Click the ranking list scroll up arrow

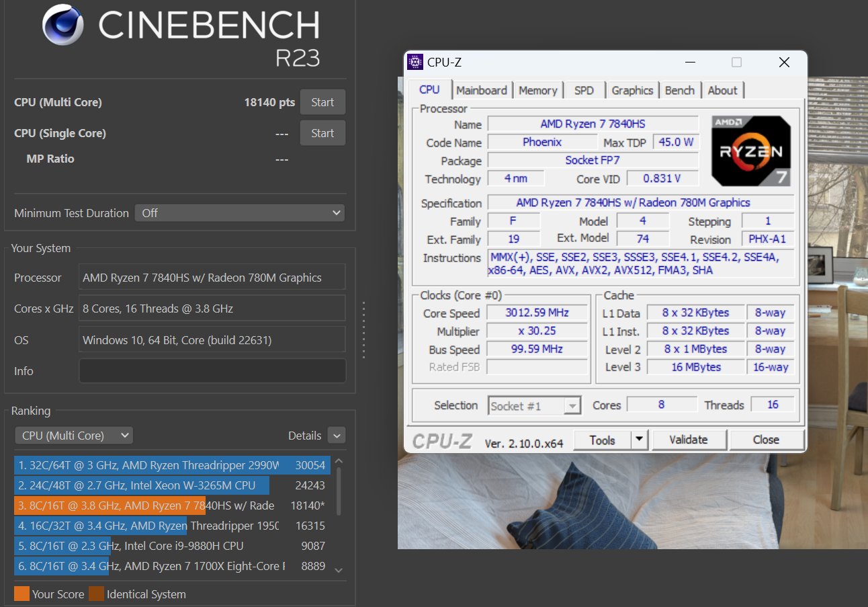338,461
